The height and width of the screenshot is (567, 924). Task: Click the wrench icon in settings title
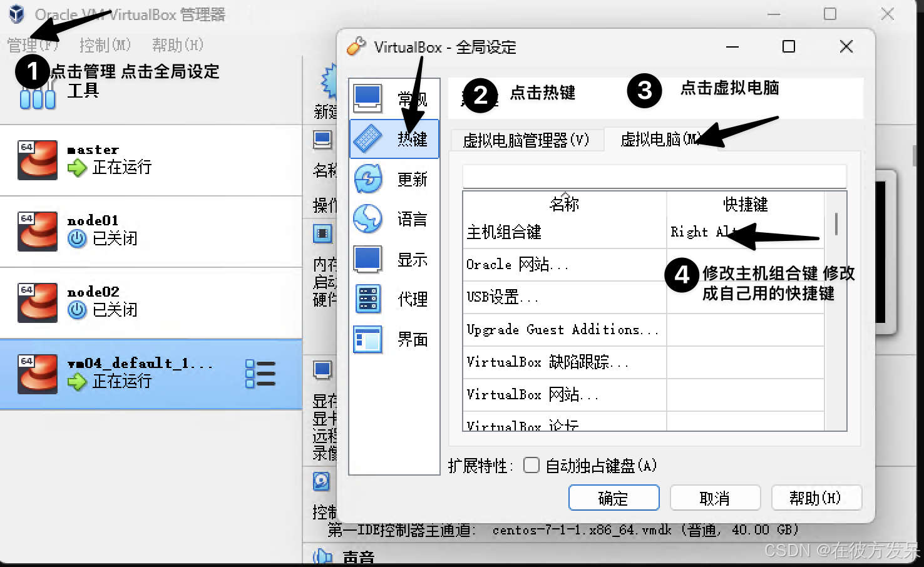click(x=356, y=46)
